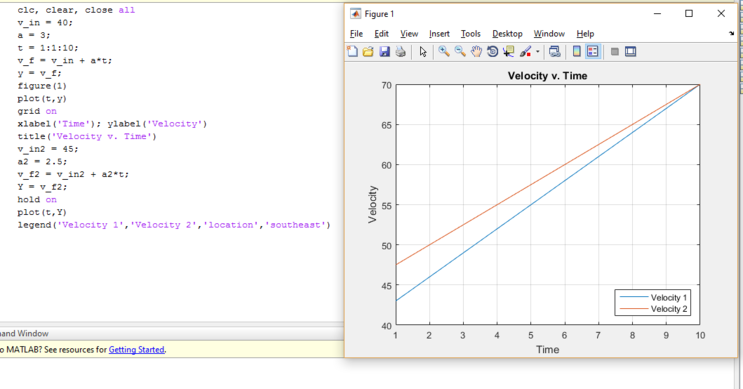Click the Velocity 2 legend entry
Screen dimensions: 743x389
tap(653, 309)
